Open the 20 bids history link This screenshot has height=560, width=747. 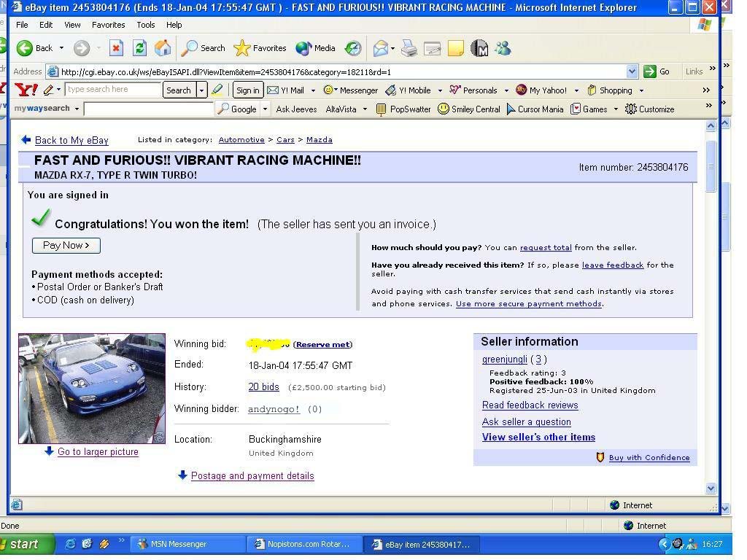pyautogui.click(x=263, y=387)
